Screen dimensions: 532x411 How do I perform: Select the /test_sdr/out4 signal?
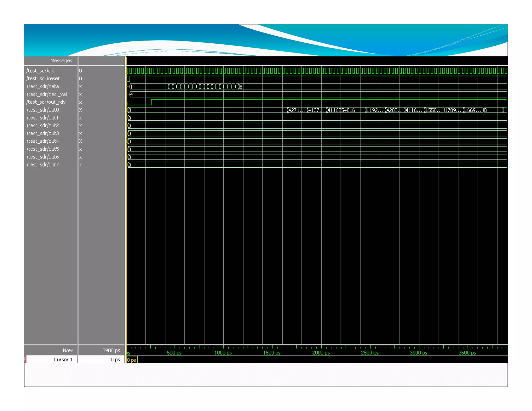point(43,141)
